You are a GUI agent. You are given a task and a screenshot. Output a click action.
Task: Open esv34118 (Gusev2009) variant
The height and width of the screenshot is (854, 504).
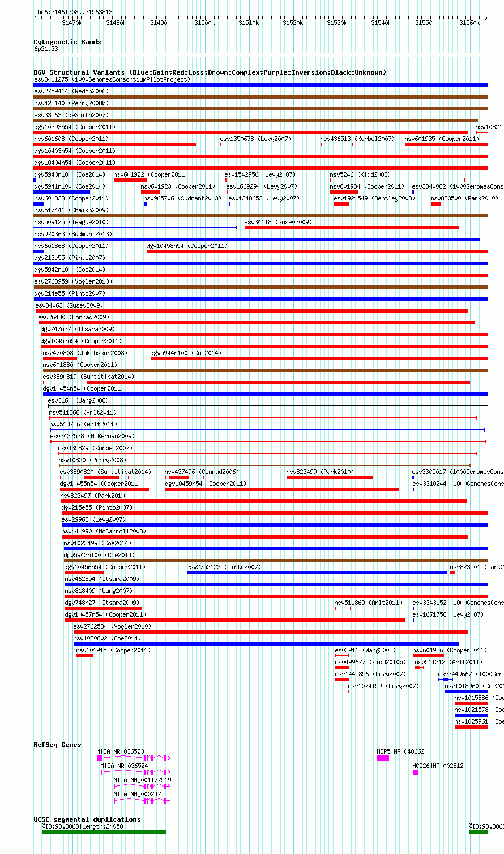click(278, 222)
